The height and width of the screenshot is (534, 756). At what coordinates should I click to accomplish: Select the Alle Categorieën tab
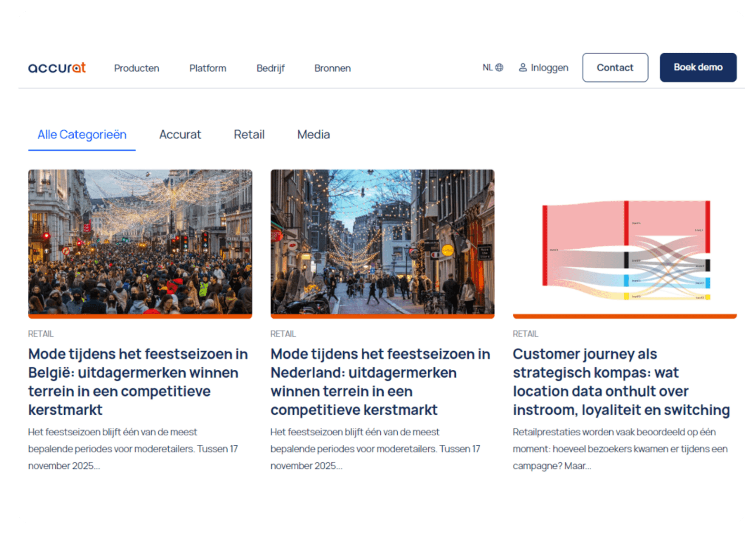pos(82,135)
